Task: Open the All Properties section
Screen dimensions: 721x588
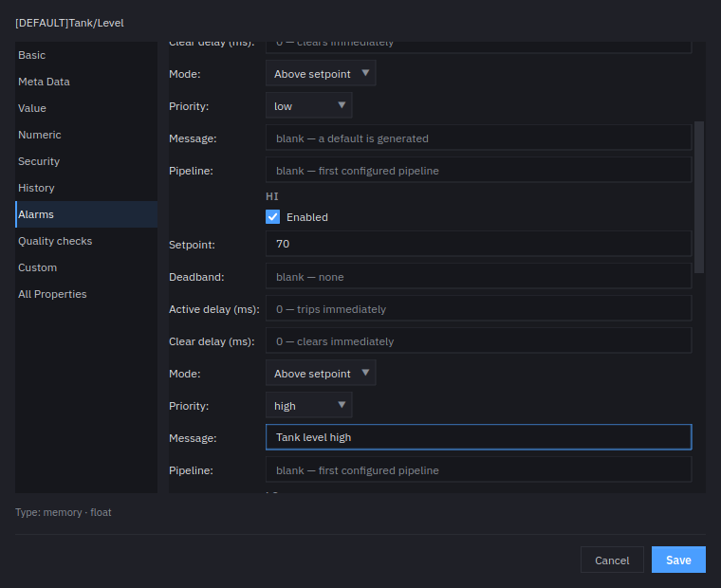Action: 86,294
